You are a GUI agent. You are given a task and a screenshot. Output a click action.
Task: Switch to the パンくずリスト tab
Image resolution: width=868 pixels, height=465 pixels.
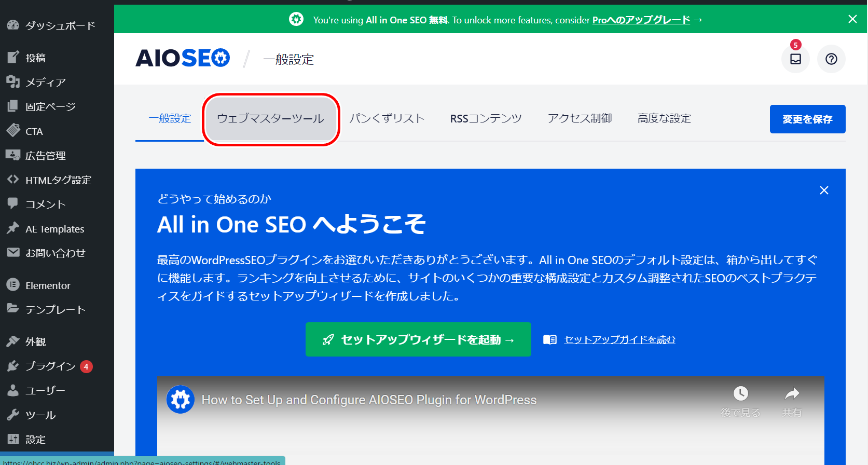387,119
